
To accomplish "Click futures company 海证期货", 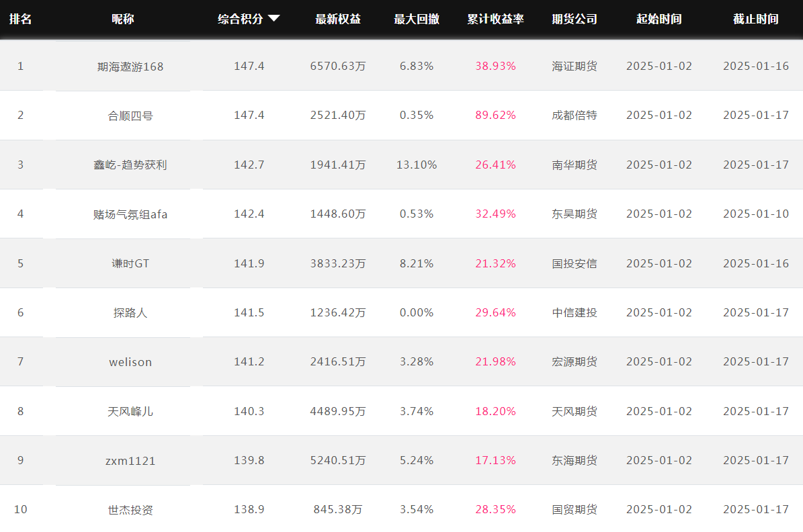I will tap(574, 66).
